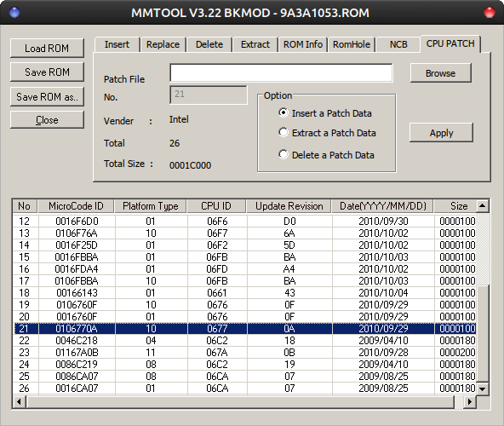Click the red orb close icon
Screen dimensions: 504x426
point(490,12)
